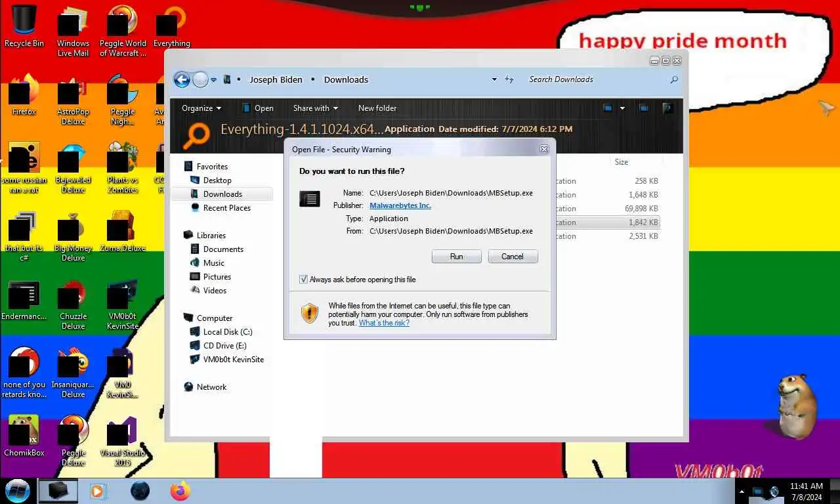Open Recent Places in the sidebar
This screenshot has height=504, width=840.
[x=227, y=208]
